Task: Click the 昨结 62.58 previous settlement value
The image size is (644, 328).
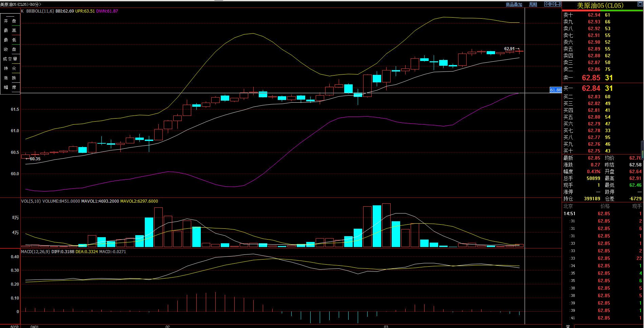Action: pyautogui.click(x=636, y=165)
